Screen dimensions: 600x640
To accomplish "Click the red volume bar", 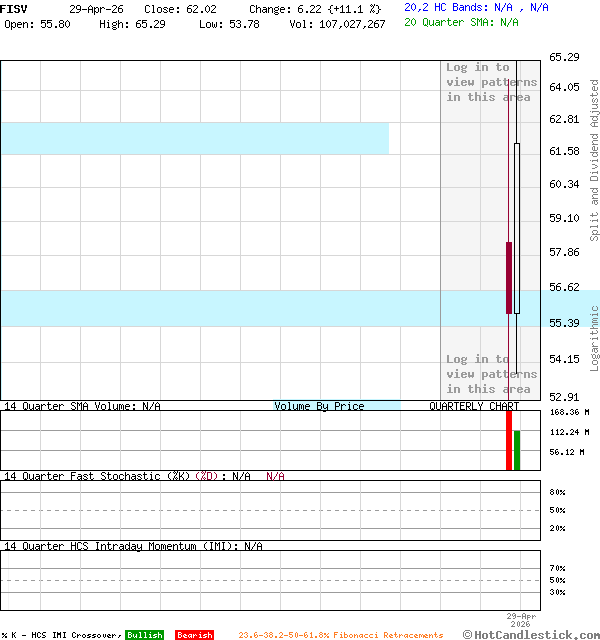I will click(509, 439).
